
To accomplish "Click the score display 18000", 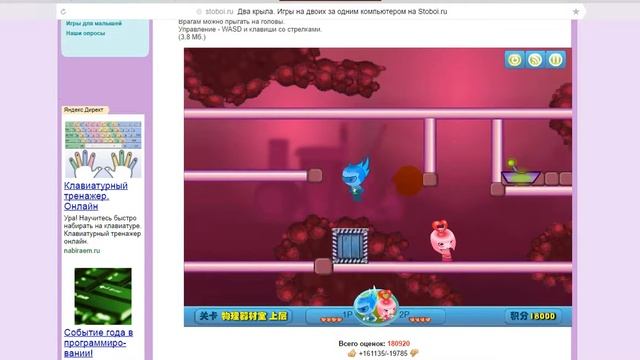I will [x=533, y=316].
